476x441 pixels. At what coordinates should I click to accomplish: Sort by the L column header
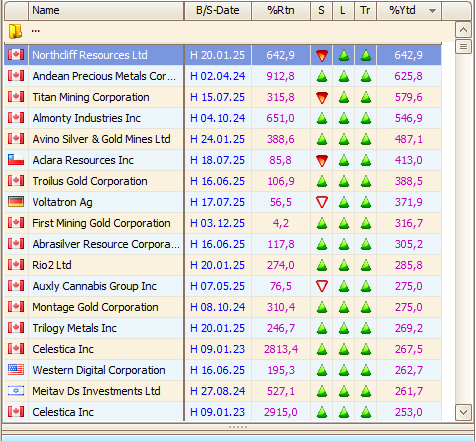pyautogui.click(x=343, y=11)
